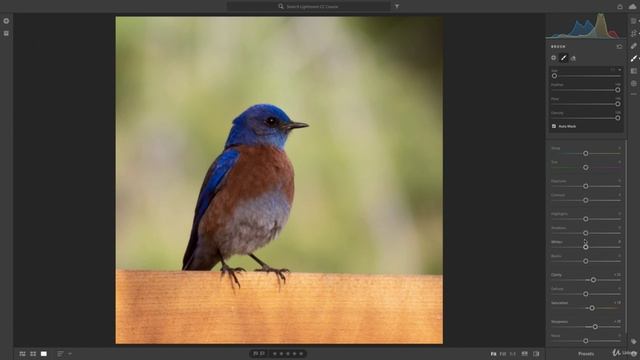Open the cloud sync status icon
The width and height of the screenshot is (640, 360).
click(633, 7)
